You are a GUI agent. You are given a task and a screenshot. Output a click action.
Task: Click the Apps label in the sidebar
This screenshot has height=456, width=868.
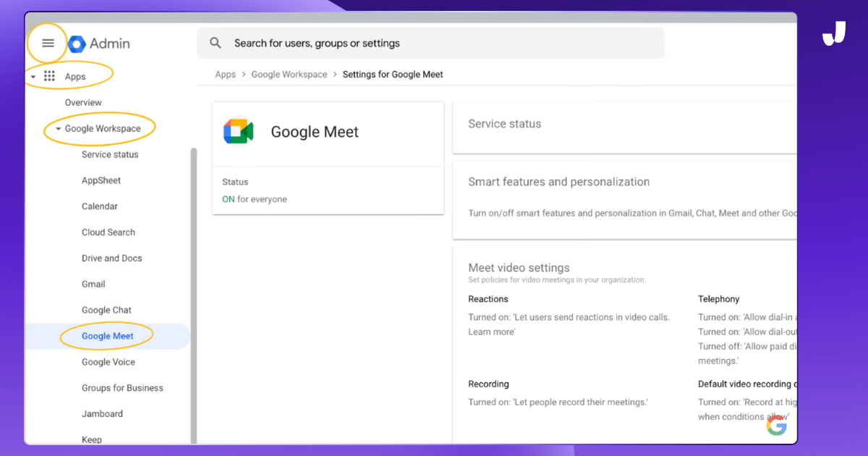(75, 77)
